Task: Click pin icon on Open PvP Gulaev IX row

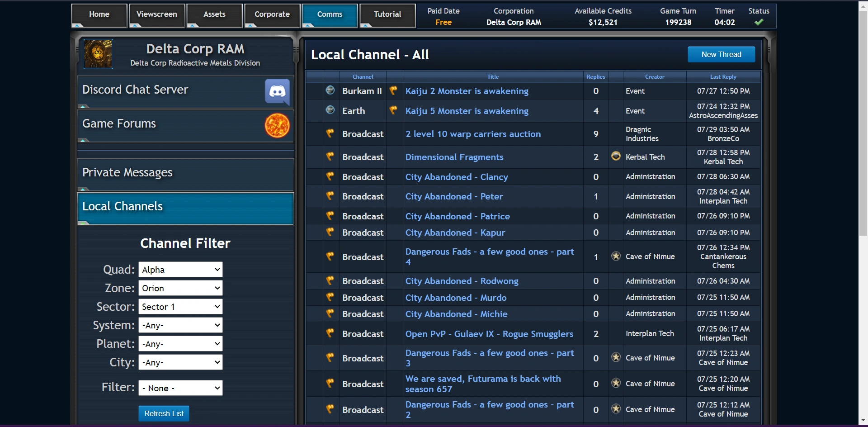Action: 330,333
